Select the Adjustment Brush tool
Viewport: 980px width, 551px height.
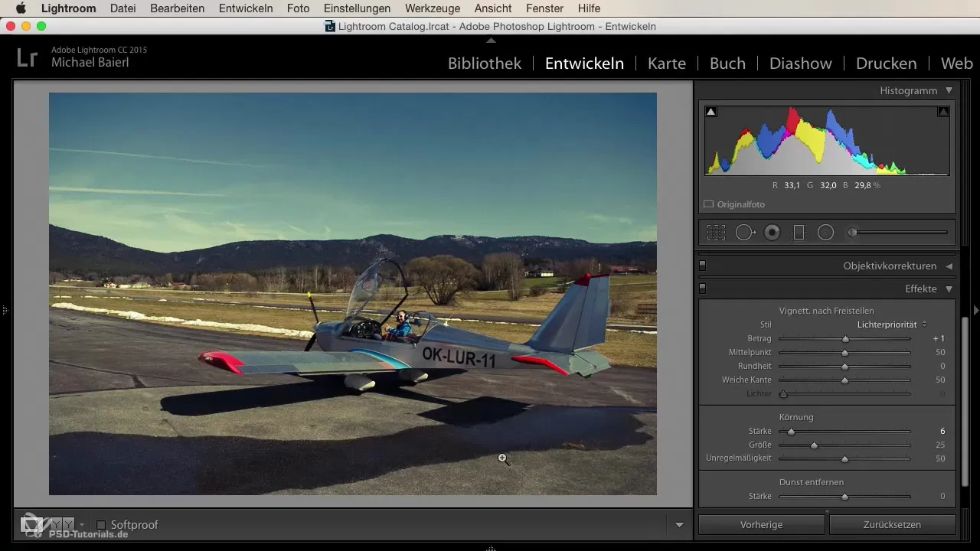pyautogui.click(x=899, y=233)
